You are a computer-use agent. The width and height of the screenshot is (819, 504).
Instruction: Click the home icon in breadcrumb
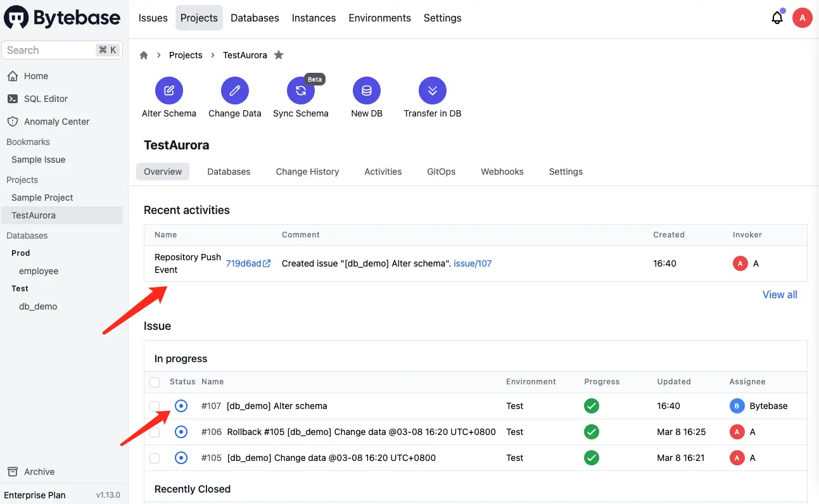coord(144,55)
